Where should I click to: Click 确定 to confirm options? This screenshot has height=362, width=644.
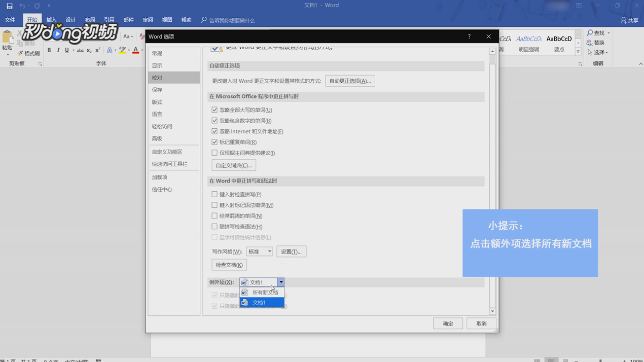point(448,323)
